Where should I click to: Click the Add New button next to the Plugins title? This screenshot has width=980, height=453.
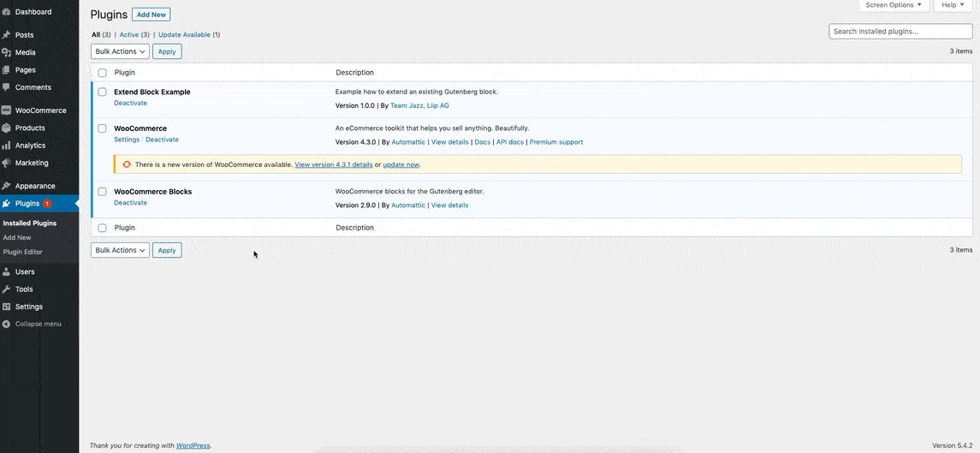click(x=151, y=15)
